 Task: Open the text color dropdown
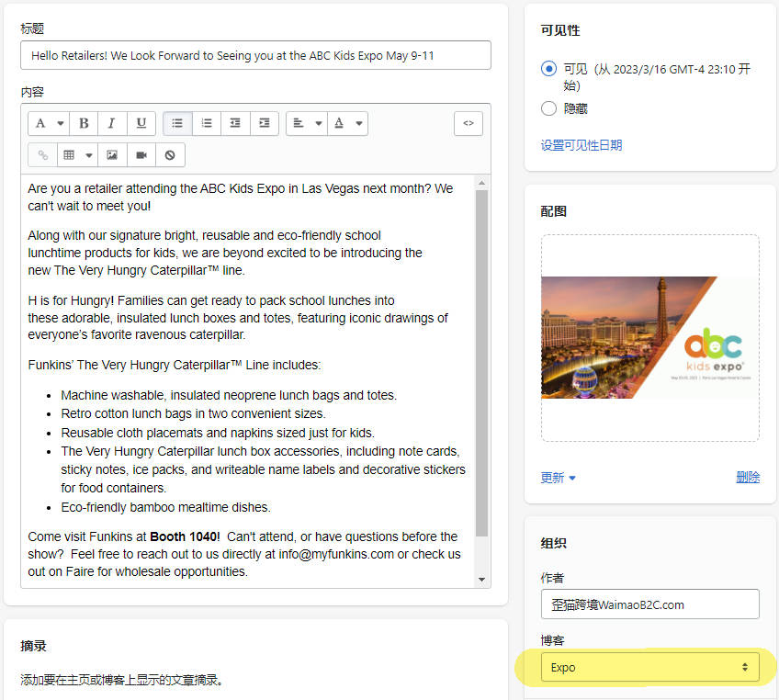348,123
